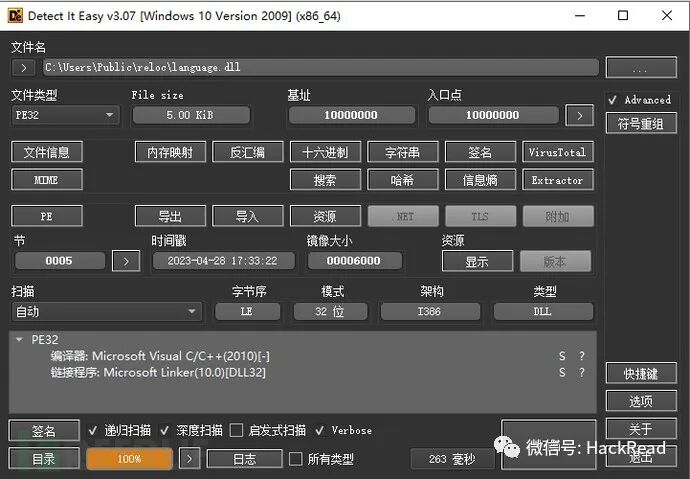
Task: Click the 搜索 search button
Action: point(325,180)
